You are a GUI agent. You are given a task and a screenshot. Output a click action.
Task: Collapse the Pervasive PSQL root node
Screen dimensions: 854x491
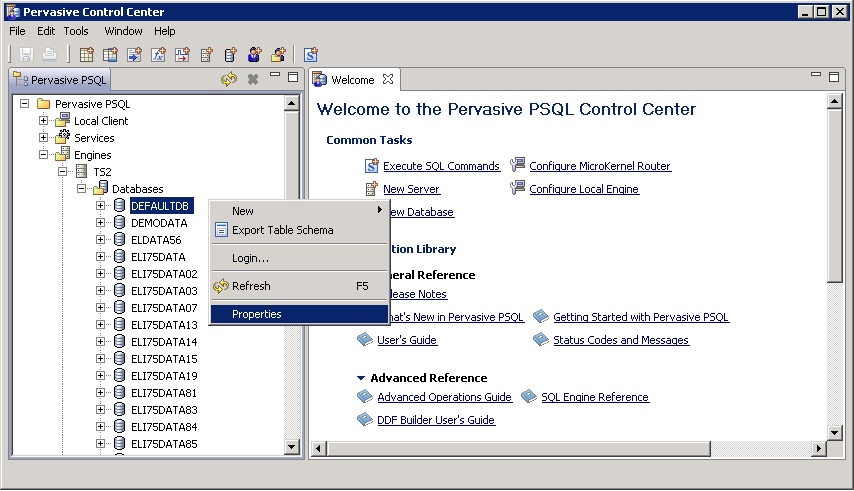click(25, 103)
